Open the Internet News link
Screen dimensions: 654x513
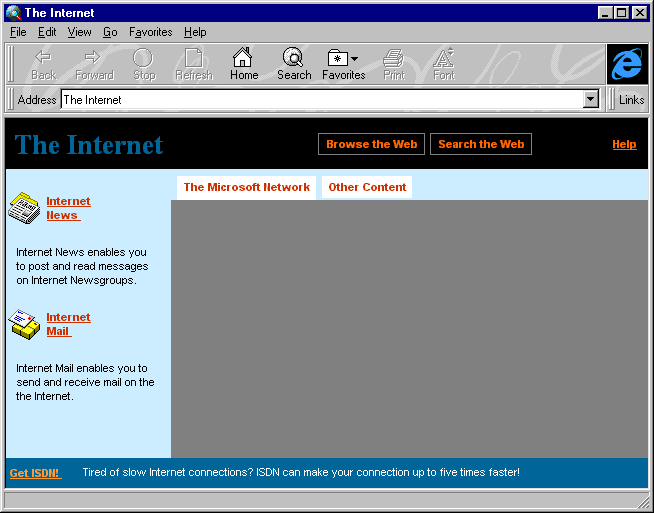point(68,208)
